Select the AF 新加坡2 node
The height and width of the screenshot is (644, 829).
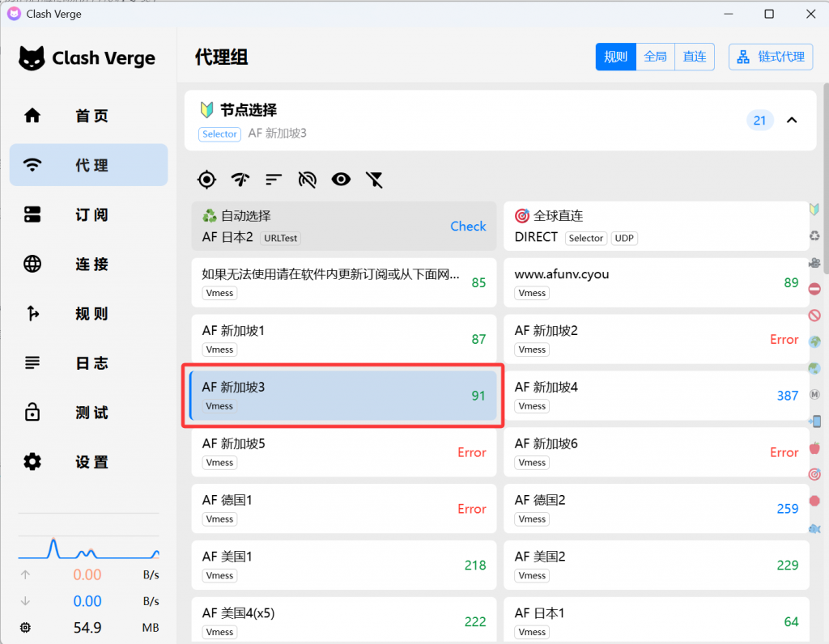click(x=656, y=339)
